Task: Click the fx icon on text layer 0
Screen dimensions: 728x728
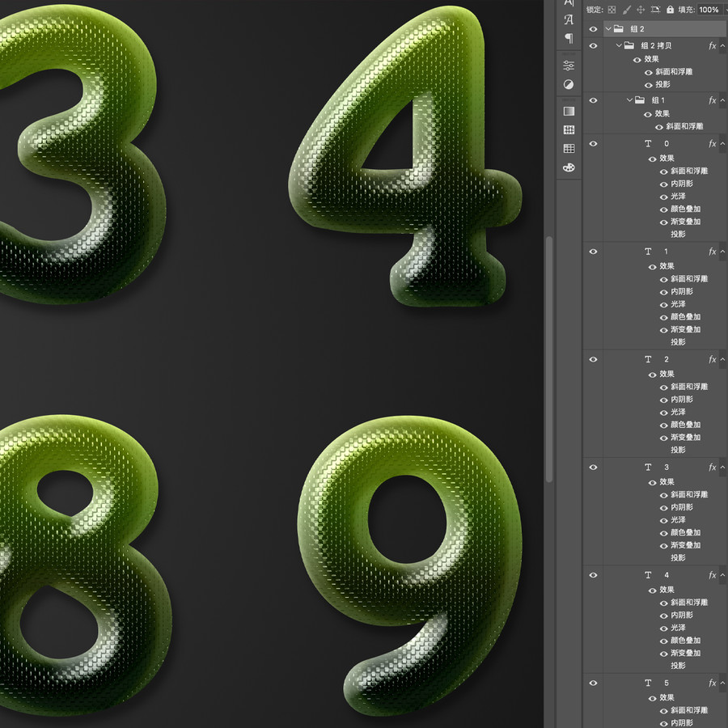Action: pos(712,144)
